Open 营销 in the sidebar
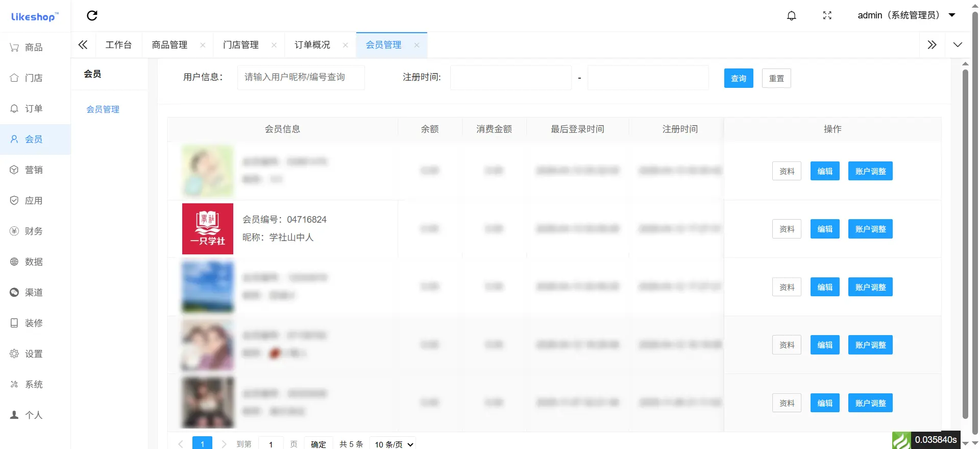The width and height of the screenshot is (980, 449). tap(35, 170)
